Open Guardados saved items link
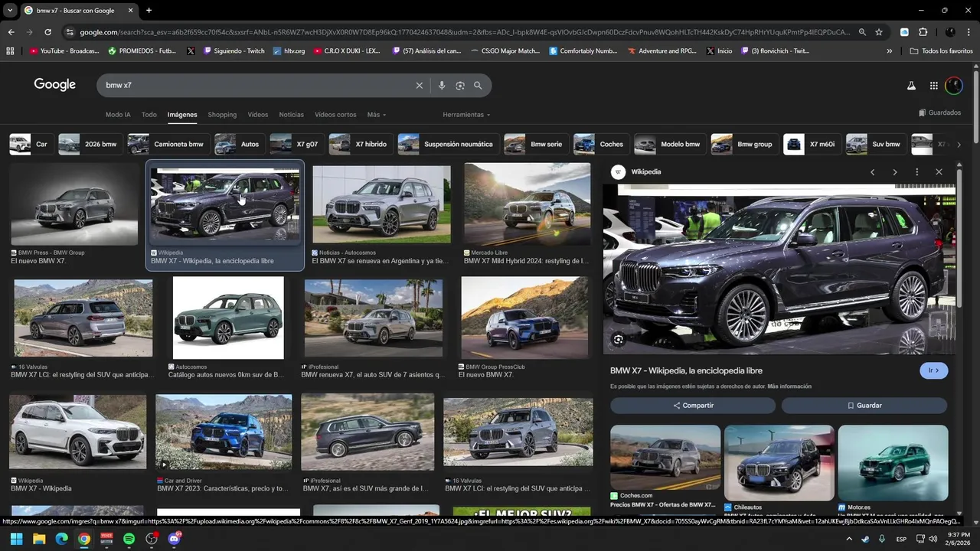 coord(939,112)
